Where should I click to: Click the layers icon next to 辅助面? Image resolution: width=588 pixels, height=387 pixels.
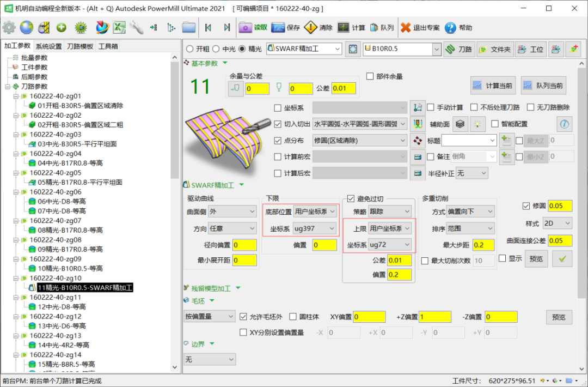click(461, 124)
